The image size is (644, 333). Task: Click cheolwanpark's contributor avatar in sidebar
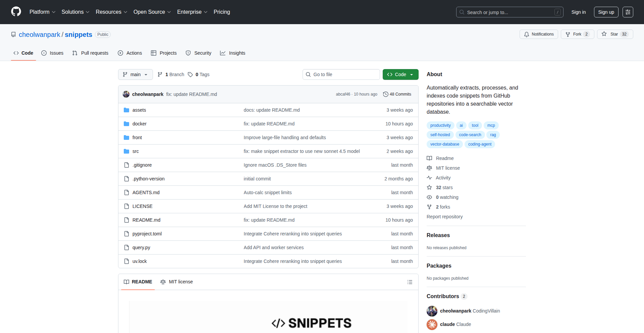point(432,311)
